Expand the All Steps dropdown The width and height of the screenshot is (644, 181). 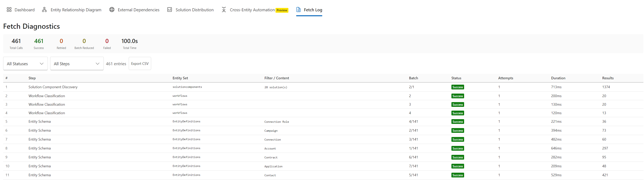pos(77,64)
